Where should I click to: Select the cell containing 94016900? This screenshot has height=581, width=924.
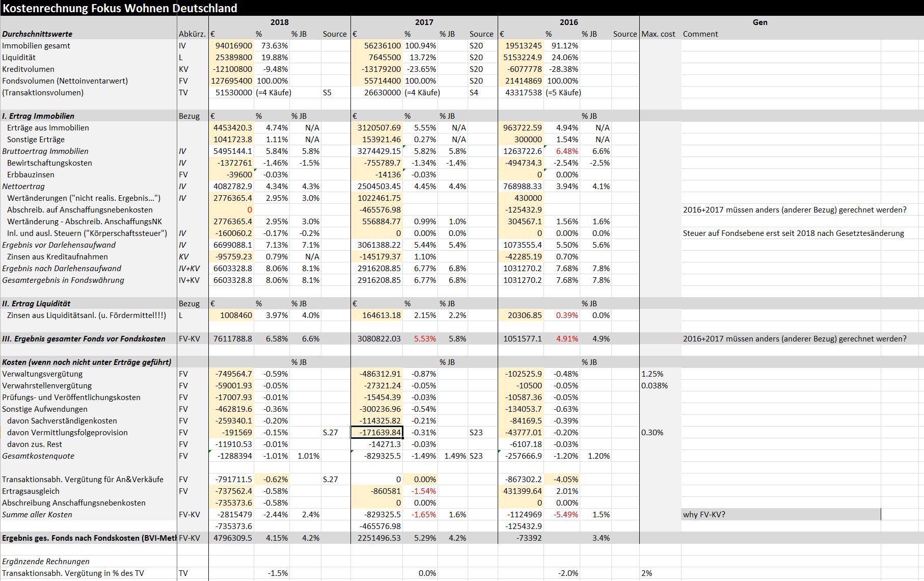232,46
